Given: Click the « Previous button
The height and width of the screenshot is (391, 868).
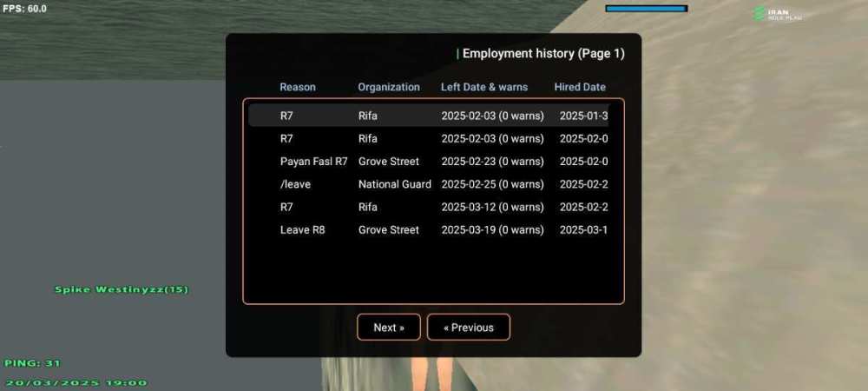Looking at the screenshot, I should coord(469,328).
